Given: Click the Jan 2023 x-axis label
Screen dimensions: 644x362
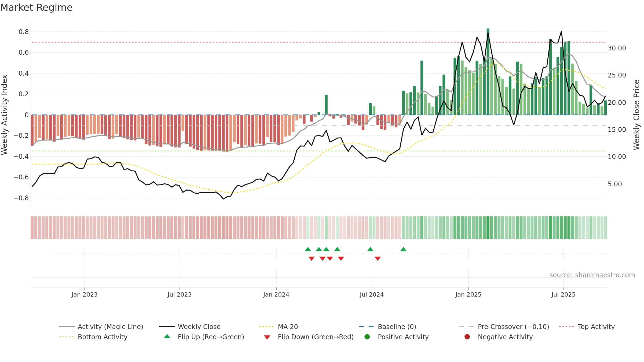Looking at the screenshot, I should pyautogui.click(x=85, y=294).
